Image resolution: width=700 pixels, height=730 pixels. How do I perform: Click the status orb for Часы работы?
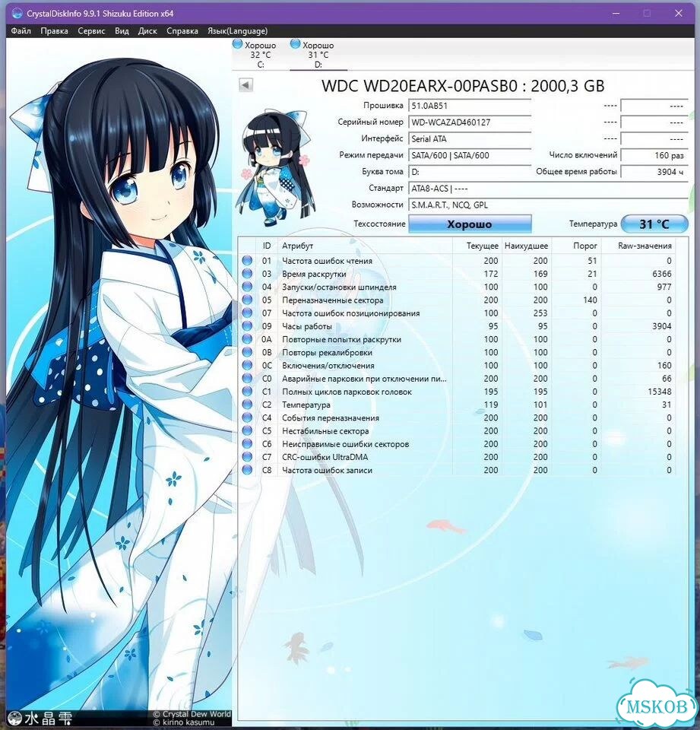pyautogui.click(x=247, y=326)
